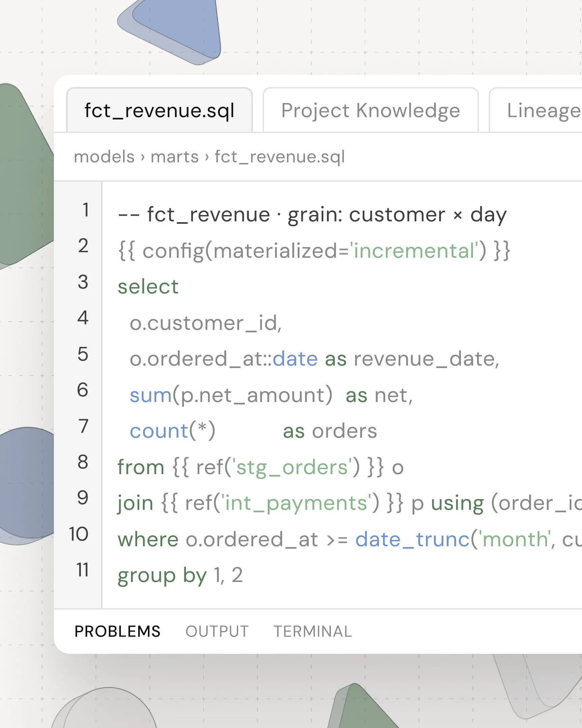Viewport: 582px width, 728px height.
Task: Click the 'int_payments' ref string
Action: pos(296,504)
